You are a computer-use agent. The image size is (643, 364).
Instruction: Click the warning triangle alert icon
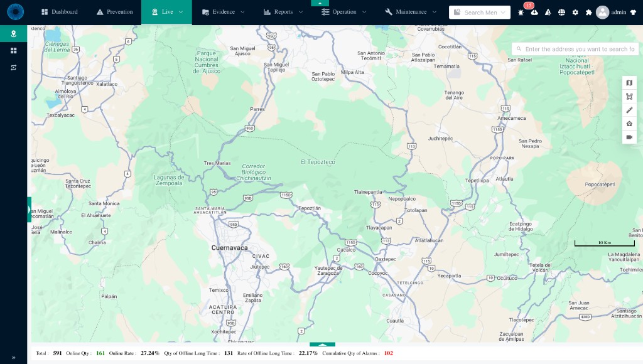click(x=548, y=13)
